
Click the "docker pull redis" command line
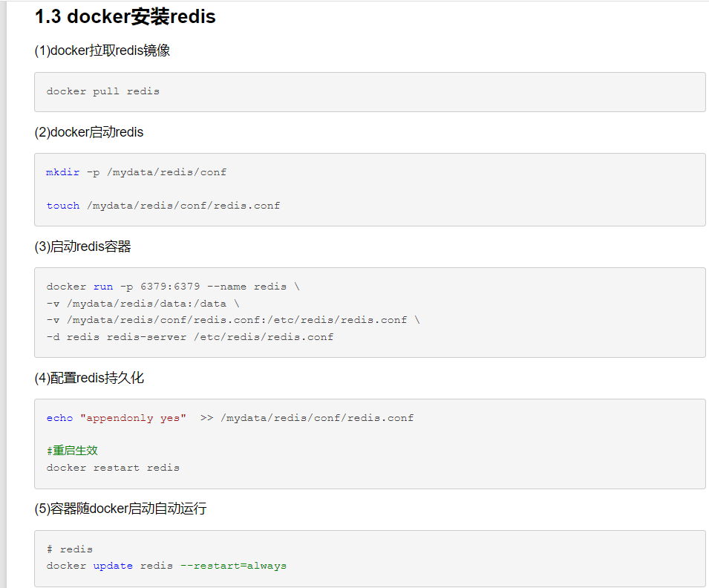(x=103, y=91)
